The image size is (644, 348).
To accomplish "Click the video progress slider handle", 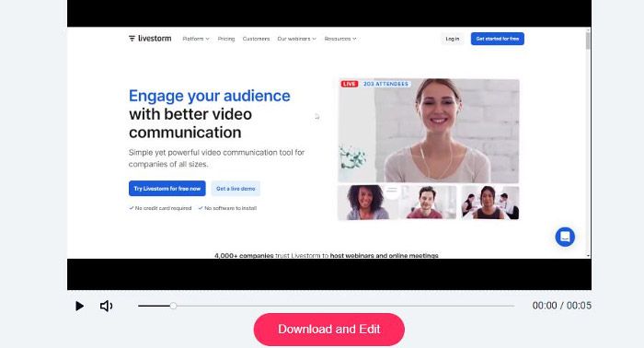I will pos(173,306).
